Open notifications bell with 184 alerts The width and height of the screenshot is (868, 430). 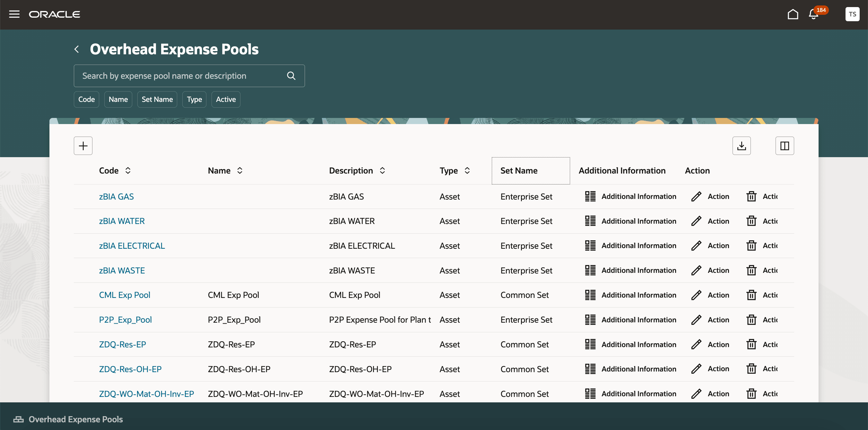tap(813, 14)
